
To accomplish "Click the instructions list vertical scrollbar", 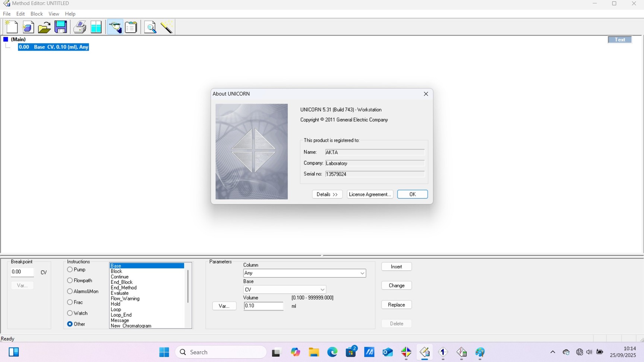I will [x=188, y=287].
